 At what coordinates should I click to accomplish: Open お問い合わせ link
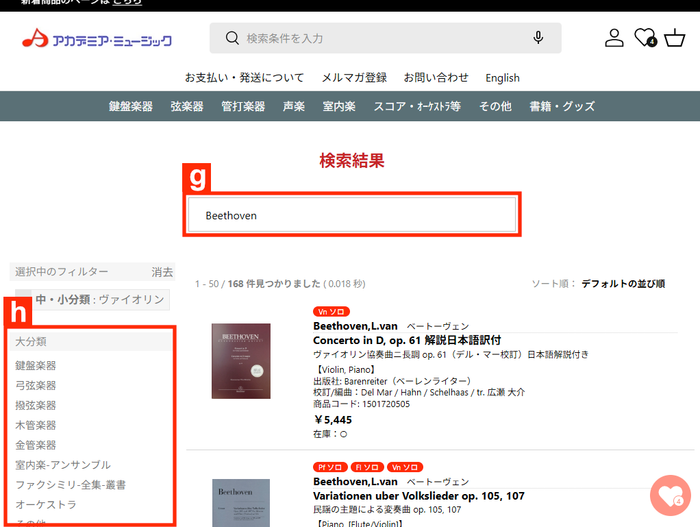coord(436,78)
